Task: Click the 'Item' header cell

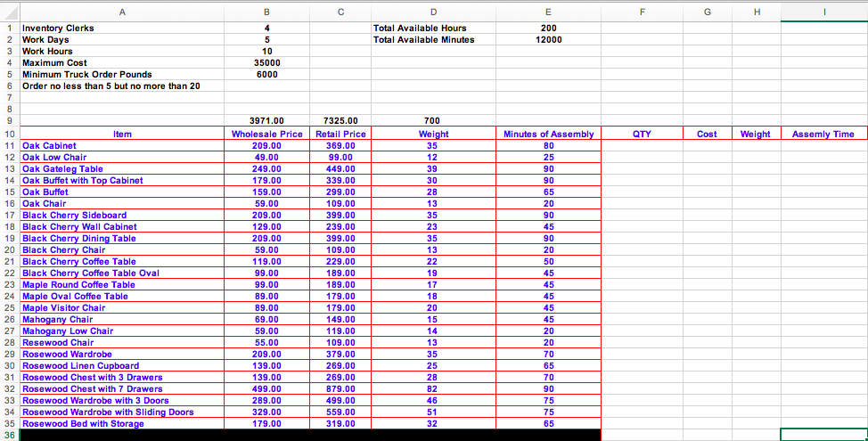Action: 122,134
